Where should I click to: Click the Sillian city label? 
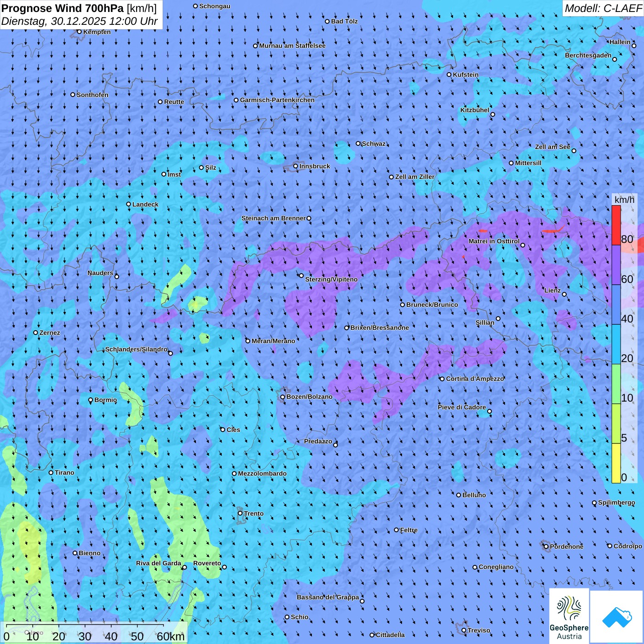(x=485, y=322)
